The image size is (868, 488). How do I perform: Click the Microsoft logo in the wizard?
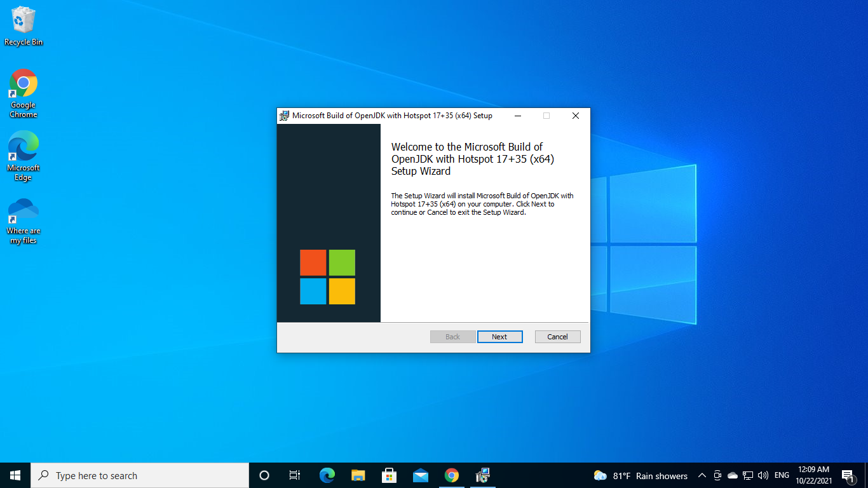tap(328, 277)
